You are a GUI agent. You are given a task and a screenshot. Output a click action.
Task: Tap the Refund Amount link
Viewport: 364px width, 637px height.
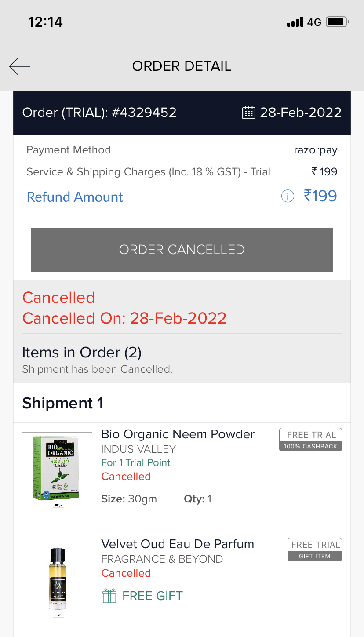point(75,197)
